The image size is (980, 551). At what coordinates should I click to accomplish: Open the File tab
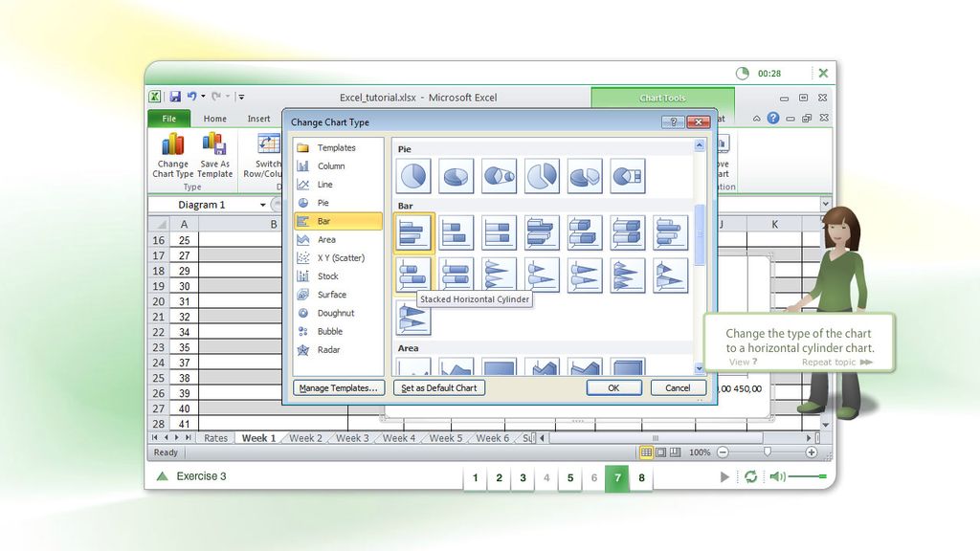pos(168,118)
